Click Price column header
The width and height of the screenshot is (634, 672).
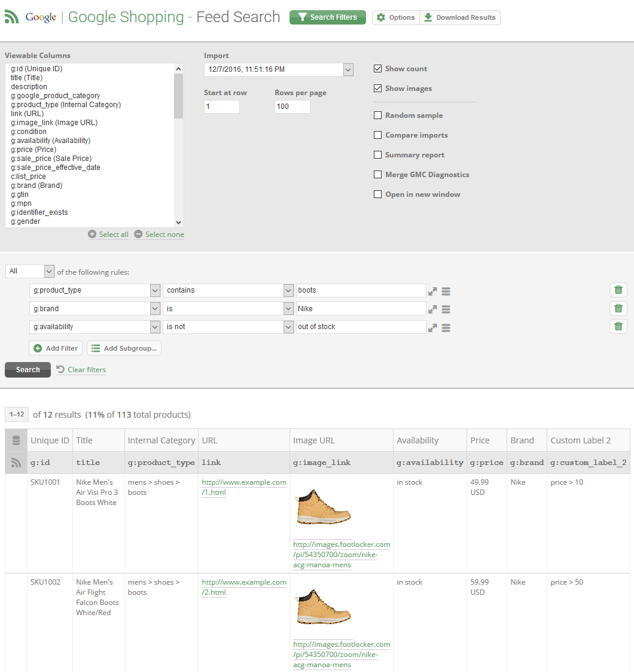tap(487, 440)
